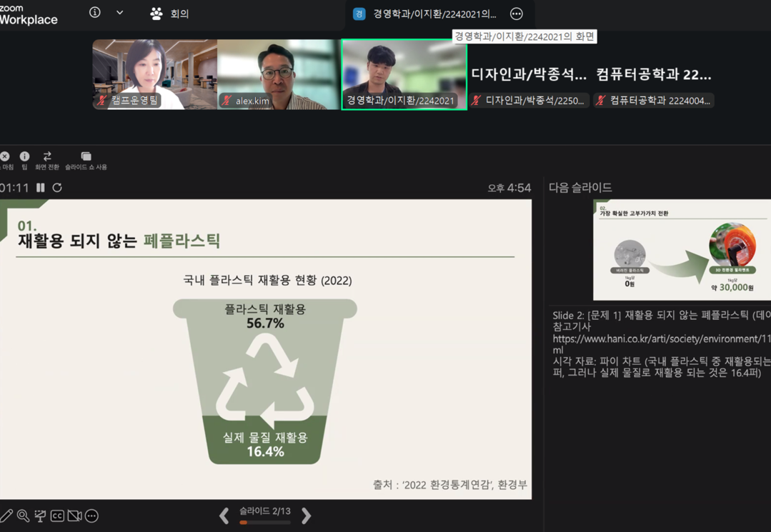Screen dimensions: 771x532
Task: Open the more options ellipsis in top bar
Action: (517, 14)
